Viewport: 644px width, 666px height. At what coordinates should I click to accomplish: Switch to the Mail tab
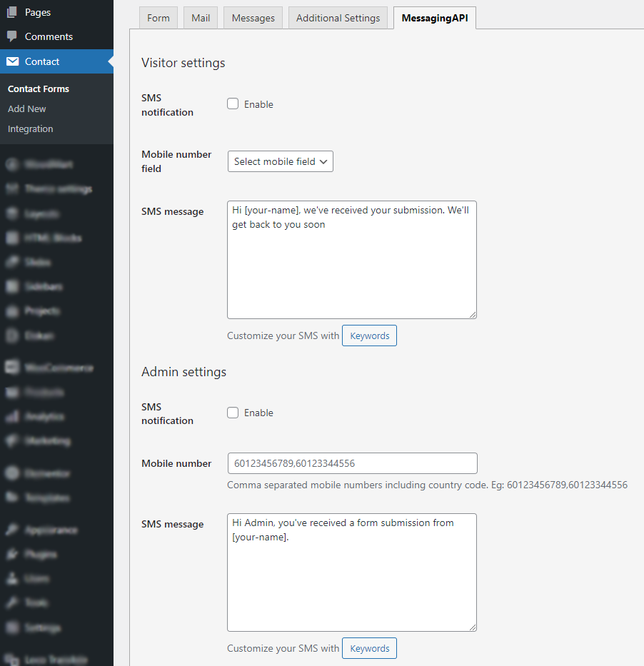201,18
